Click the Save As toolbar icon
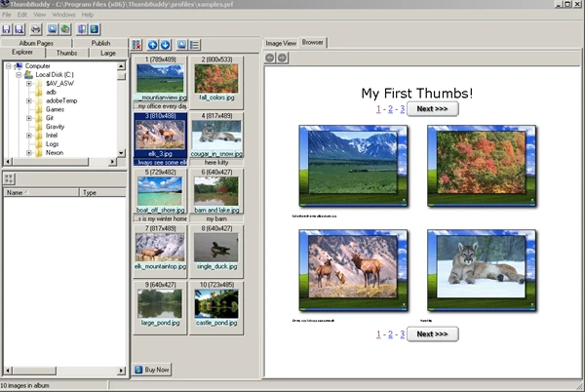Image resolution: width=585 pixels, height=392 pixels. tap(19, 29)
